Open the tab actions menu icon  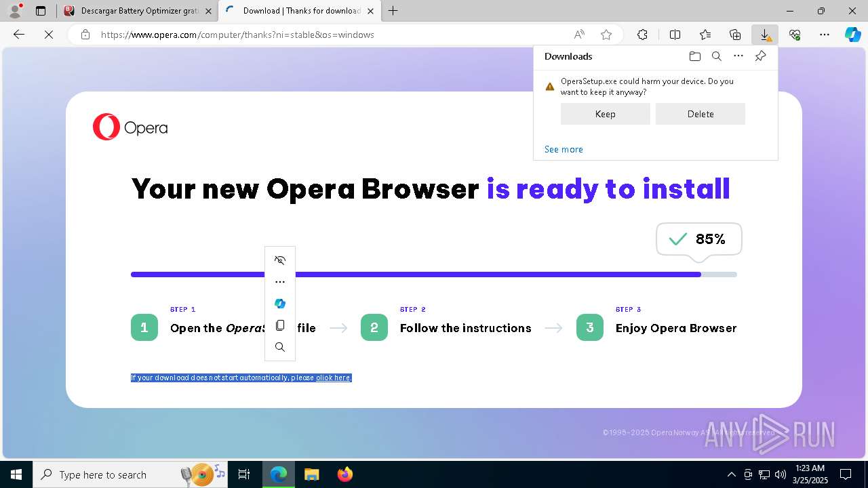tap(41, 11)
